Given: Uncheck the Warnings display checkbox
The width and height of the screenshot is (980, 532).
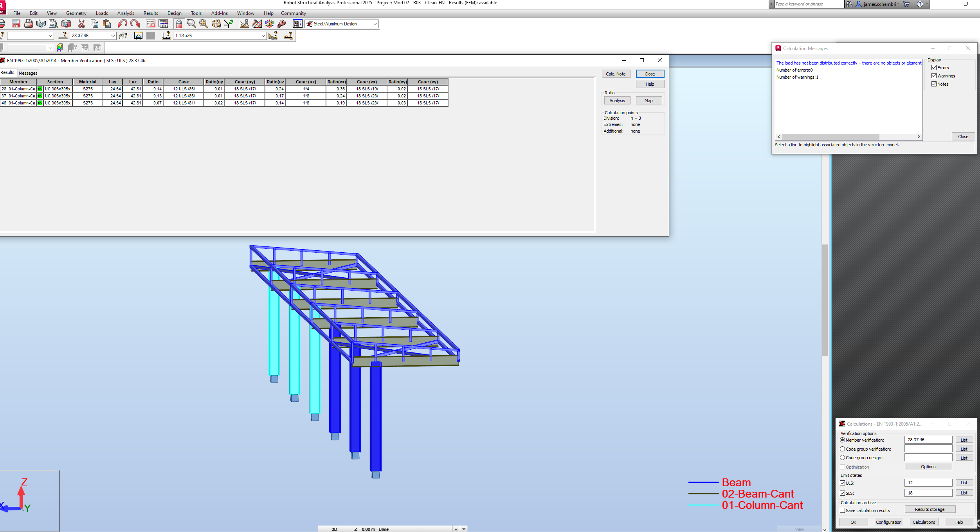Looking at the screenshot, I should [934, 76].
